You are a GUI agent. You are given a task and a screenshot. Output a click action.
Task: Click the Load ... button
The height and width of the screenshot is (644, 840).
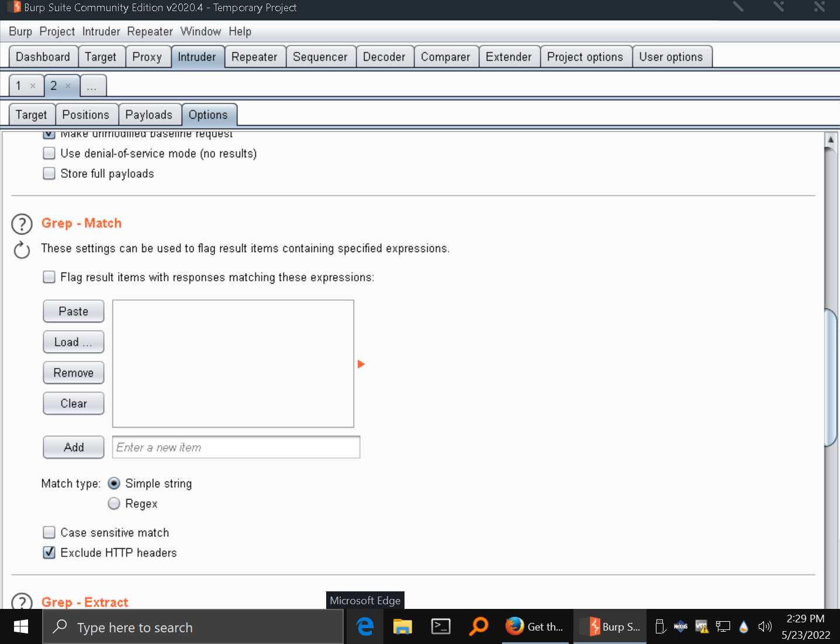(74, 342)
